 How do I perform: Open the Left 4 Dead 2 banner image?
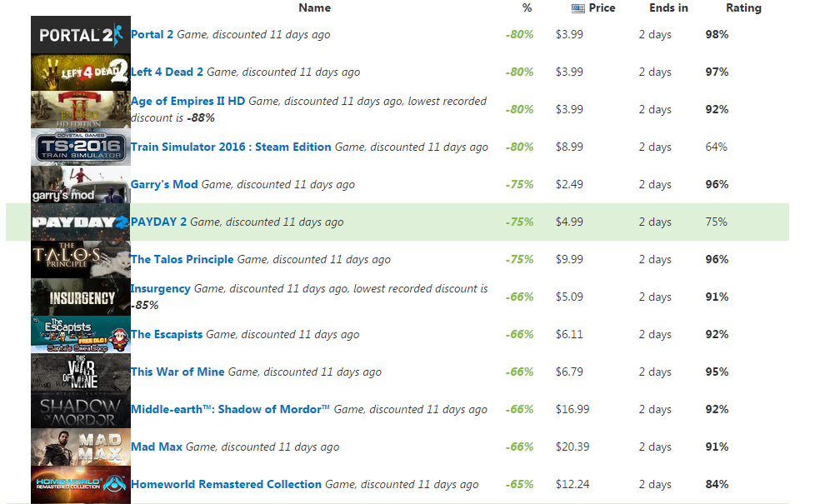tap(81, 72)
